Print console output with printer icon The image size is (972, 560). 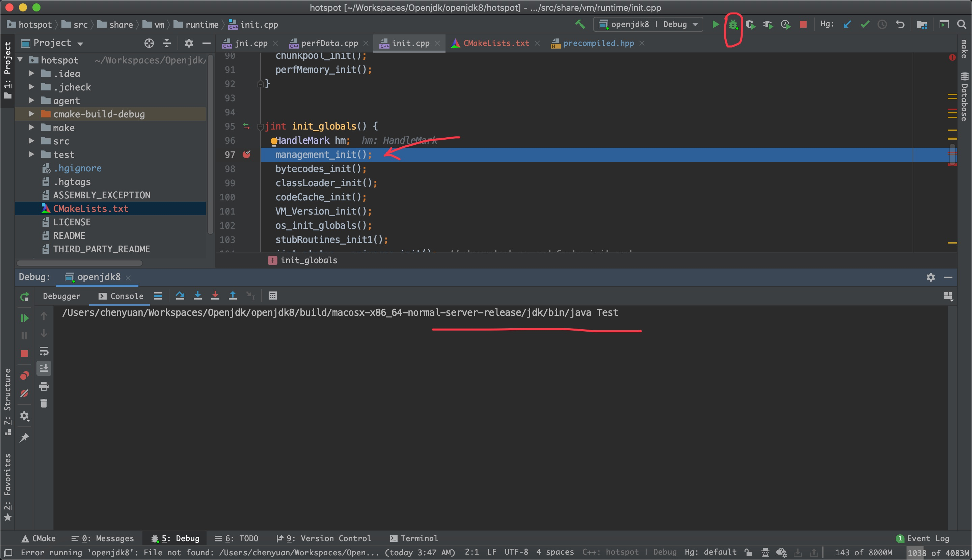[44, 386]
